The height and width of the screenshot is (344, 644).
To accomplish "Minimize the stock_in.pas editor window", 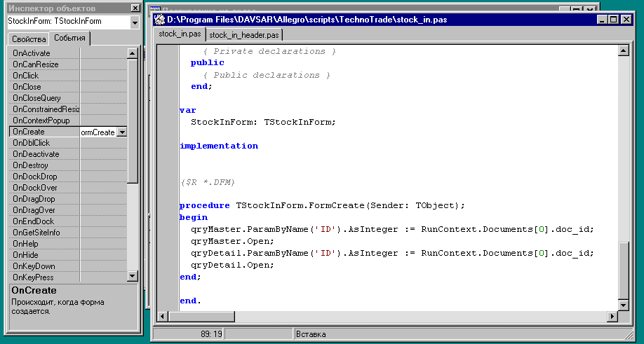I will pyautogui.click(x=602, y=20).
